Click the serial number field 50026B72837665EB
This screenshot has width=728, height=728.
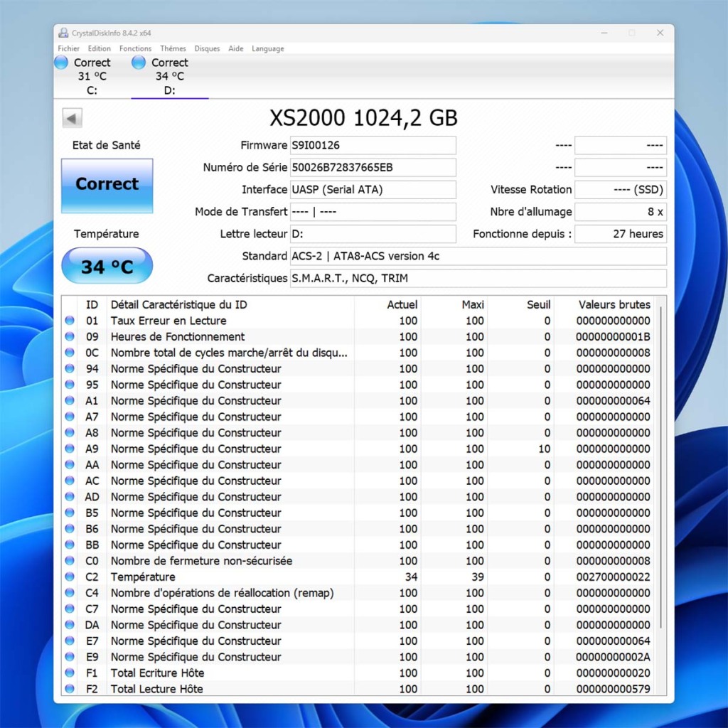373,168
